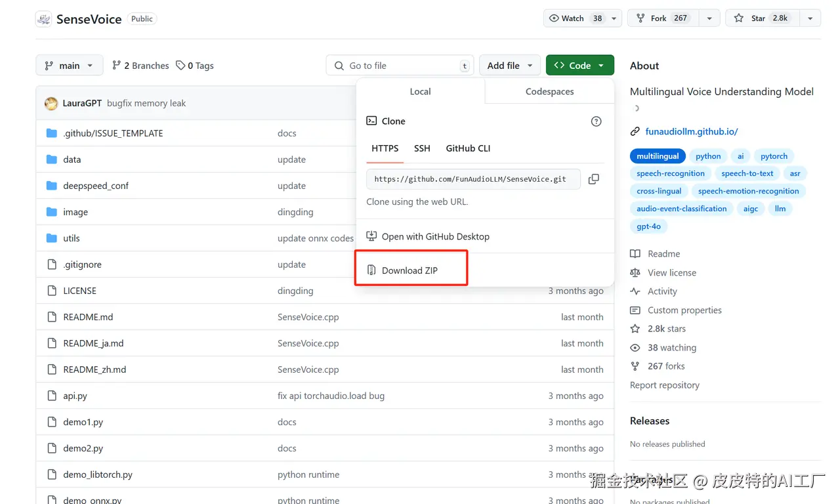Open the README_ja.md file
Viewport: 840px width, 504px height.
coord(93,343)
